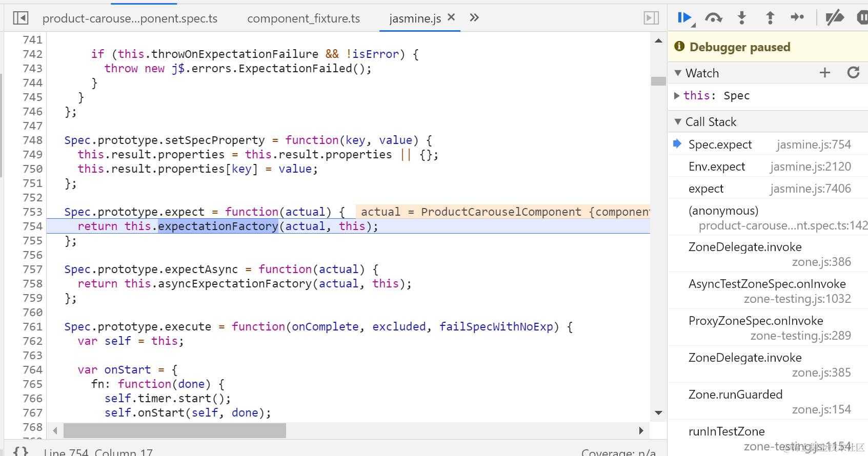
Task: Pretty print the source file
Action: pyautogui.click(x=21, y=452)
